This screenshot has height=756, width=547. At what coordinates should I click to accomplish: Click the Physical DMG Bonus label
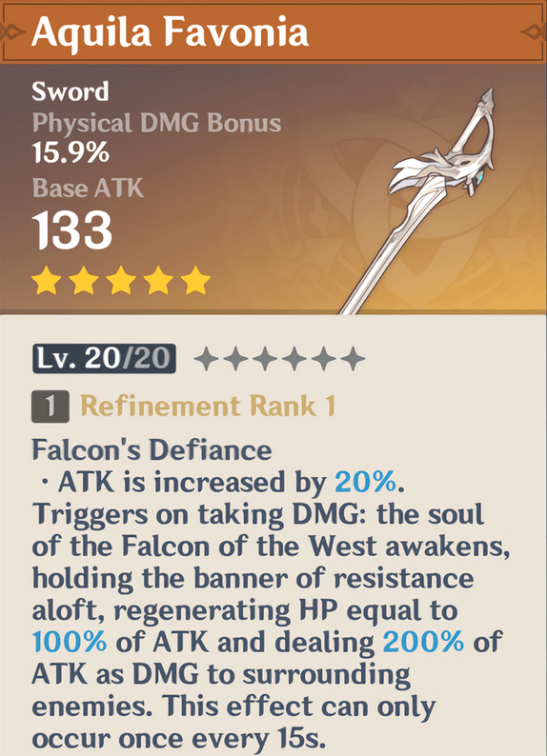[157, 124]
